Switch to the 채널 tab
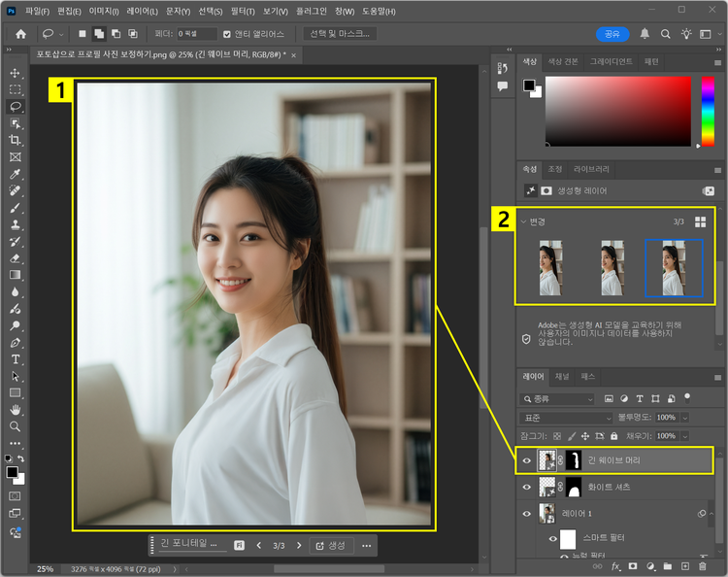This screenshot has height=577, width=728. tap(562, 376)
